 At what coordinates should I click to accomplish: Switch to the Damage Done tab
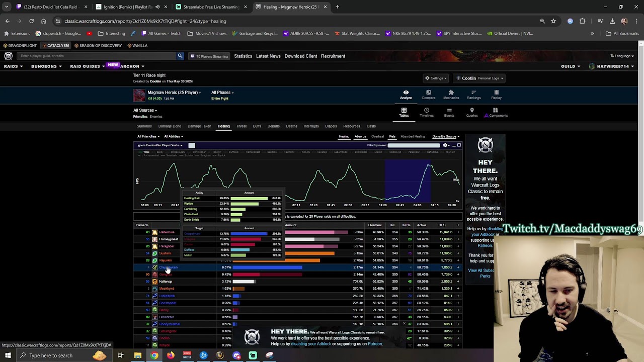click(170, 126)
